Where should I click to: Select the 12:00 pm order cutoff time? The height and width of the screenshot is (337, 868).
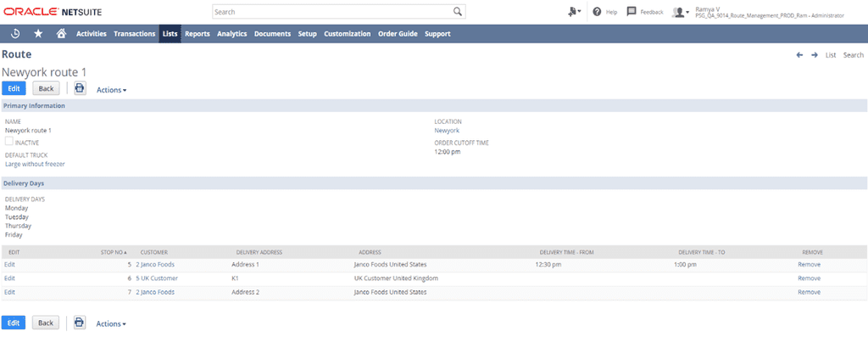click(x=448, y=152)
